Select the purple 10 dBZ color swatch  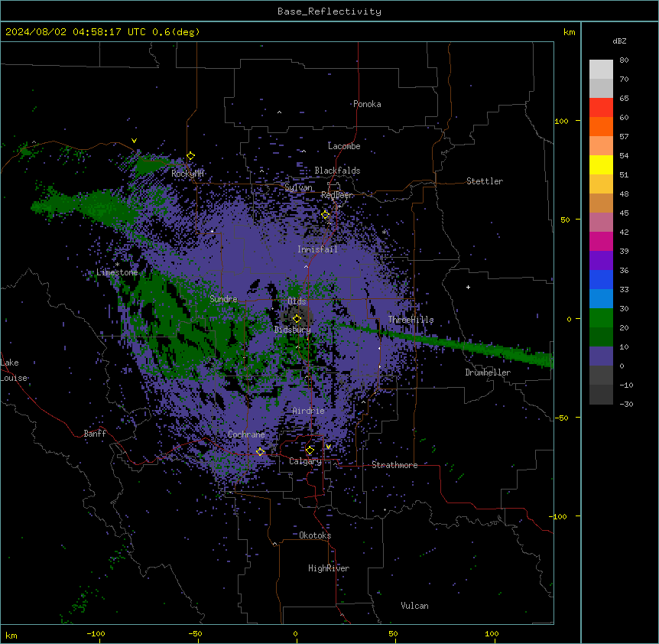(601, 356)
